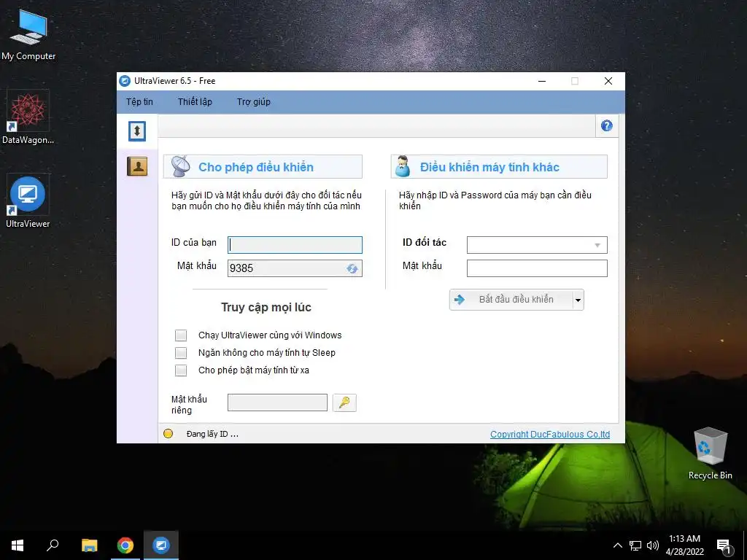Open the Bắt đầu điều khiển dropdown arrow

(578, 300)
